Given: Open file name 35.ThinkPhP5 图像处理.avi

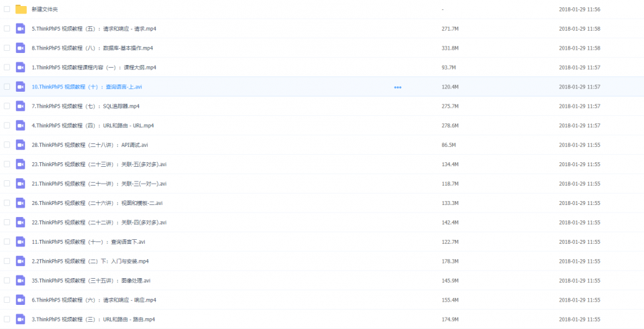Looking at the screenshot, I should click(x=91, y=281).
